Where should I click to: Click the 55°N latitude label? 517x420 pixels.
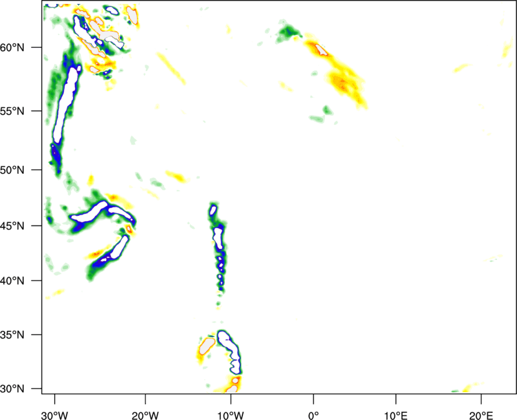12,111
